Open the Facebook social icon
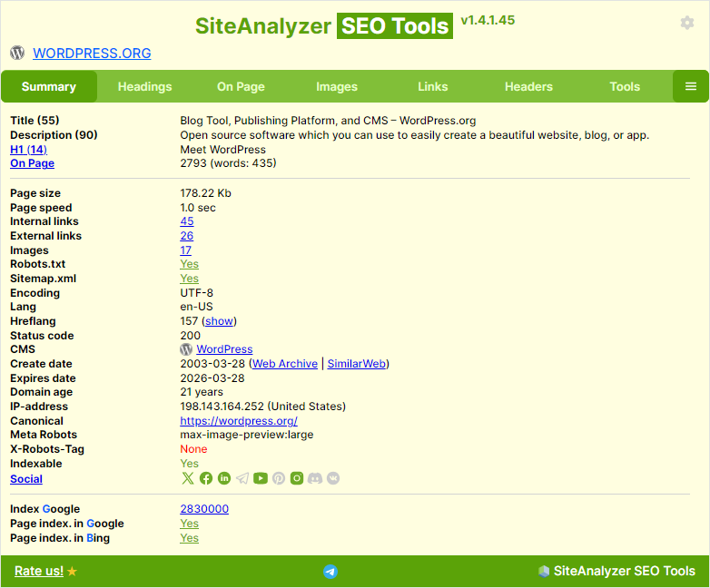The width and height of the screenshot is (710, 588). pyautogui.click(x=206, y=478)
